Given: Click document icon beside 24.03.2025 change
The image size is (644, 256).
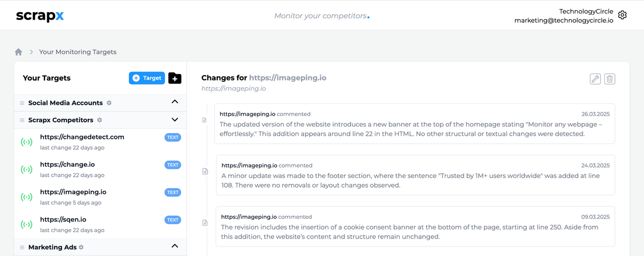Looking at the screenshot, I should 205,171.
